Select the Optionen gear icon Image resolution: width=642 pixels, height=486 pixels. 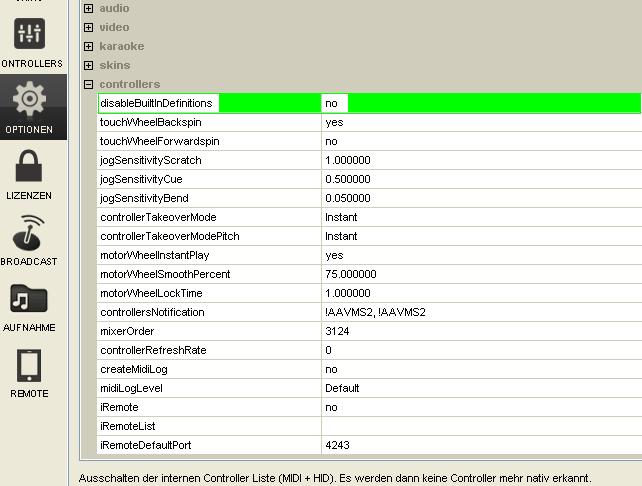coord(30,101)
